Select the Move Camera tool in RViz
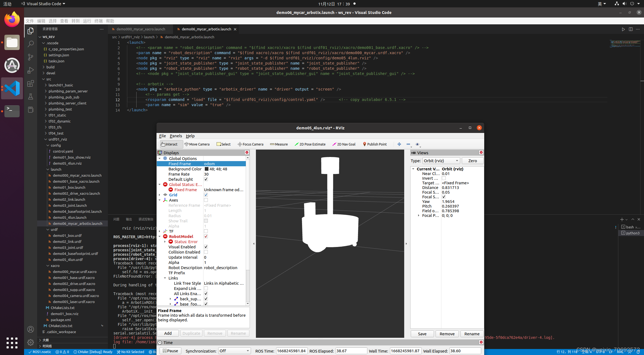This screenshot has width=644, height=355. (197, 144)
